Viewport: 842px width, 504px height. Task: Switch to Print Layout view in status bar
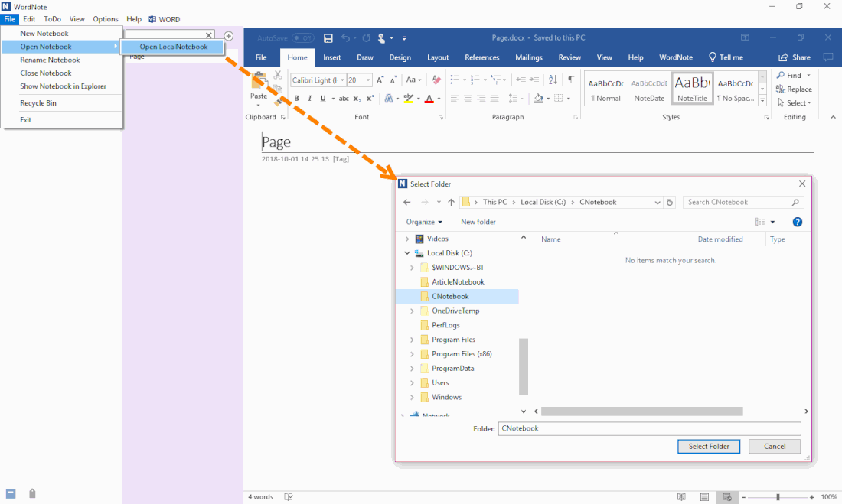[704, 497]
